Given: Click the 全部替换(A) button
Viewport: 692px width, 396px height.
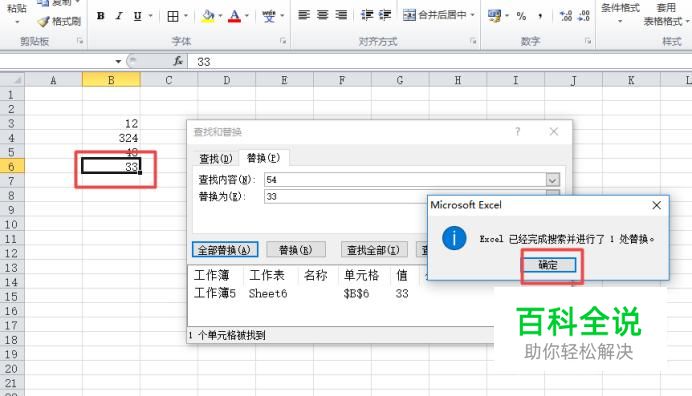Looking at the screenshot, I should (225, 250).
